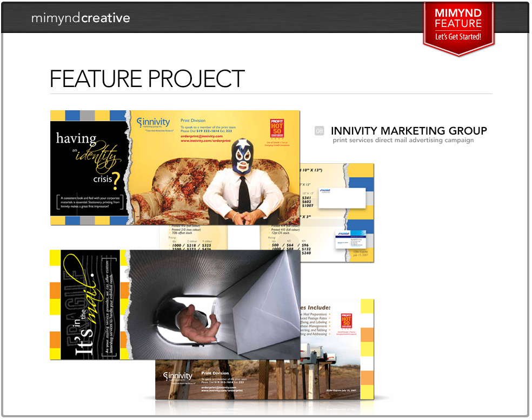The height and width of the screenshot is (420, 532).
Task: Open the Innivity Marketing Group project title
Action: [408, 131]
